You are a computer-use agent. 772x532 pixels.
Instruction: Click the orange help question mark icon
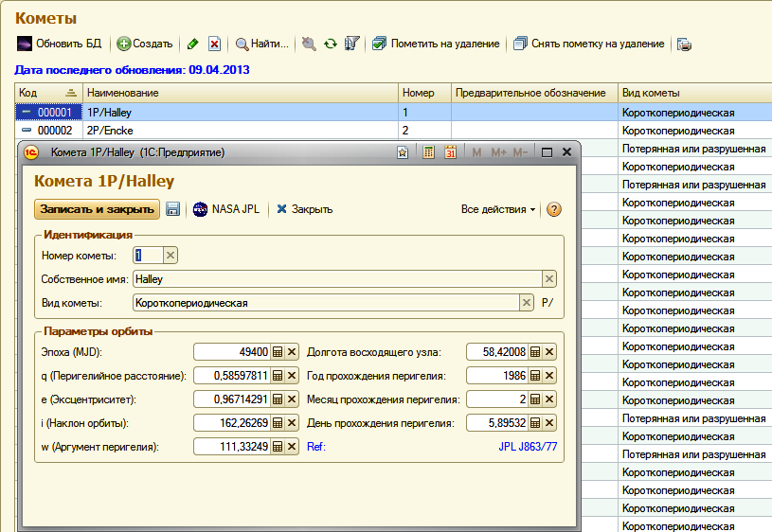(554, 209)
